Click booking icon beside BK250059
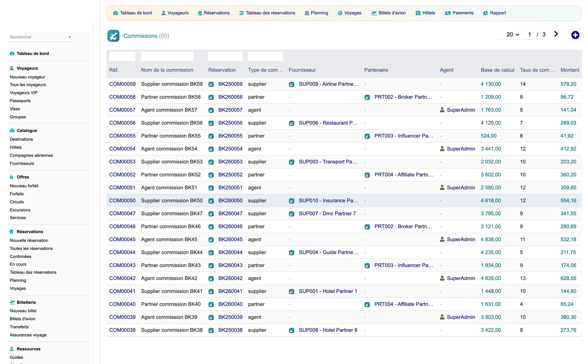 click(x=211, y=84)
